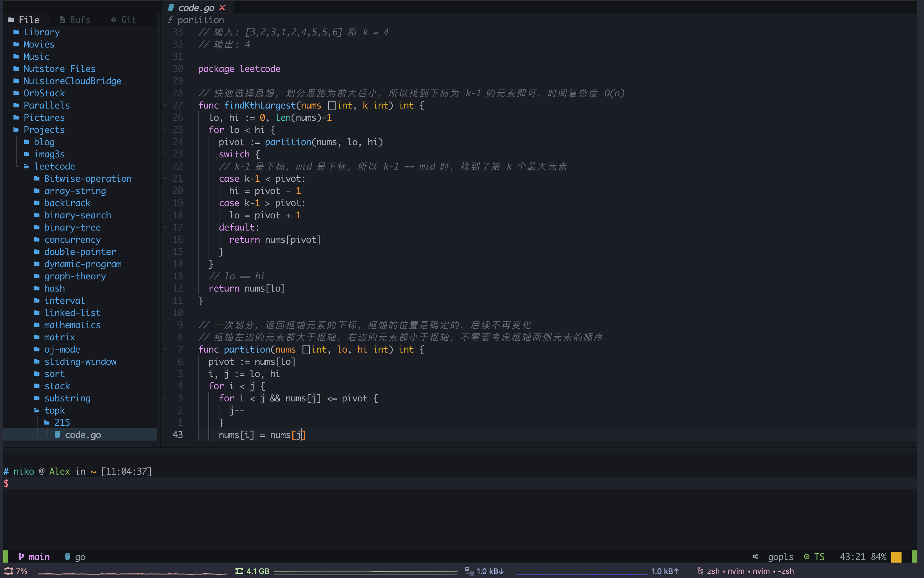
Task: Open the blog folder
Action: [x=44, y=142]
